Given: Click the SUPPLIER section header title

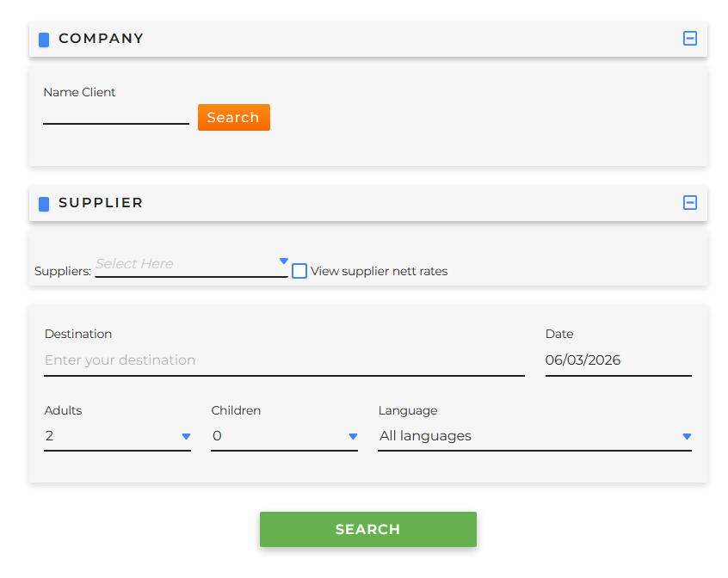Looking at the screenshot, I should tap(101, 203).
